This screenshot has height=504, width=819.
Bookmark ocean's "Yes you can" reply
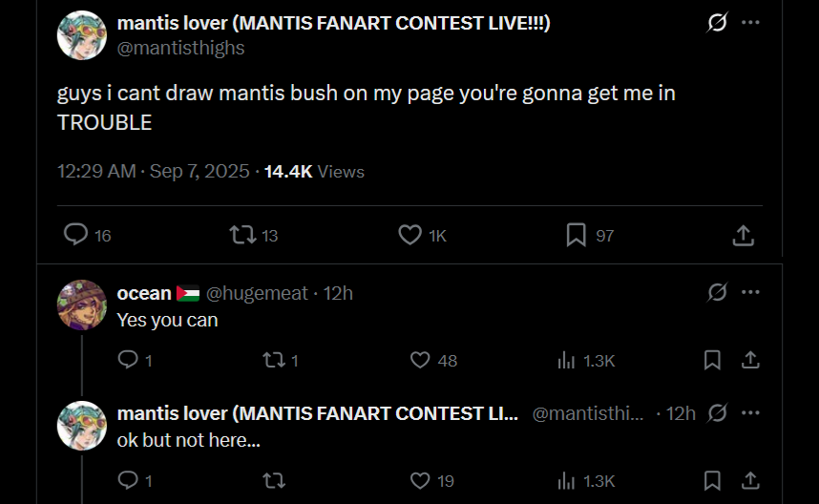712,360
